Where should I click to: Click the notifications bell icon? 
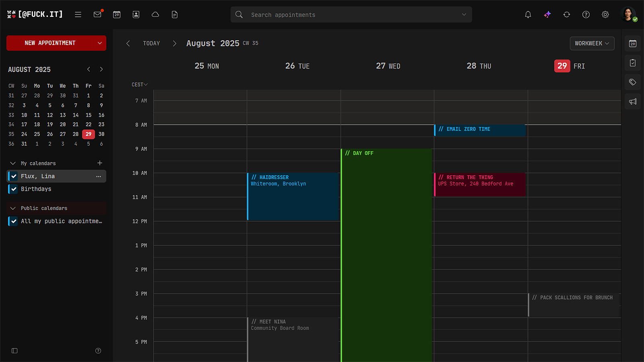[528, 14]
